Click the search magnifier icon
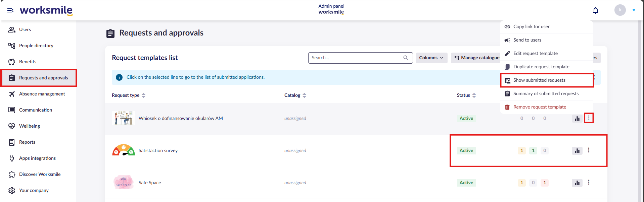This screenshot has height=202, width=644. coord(406,58)
